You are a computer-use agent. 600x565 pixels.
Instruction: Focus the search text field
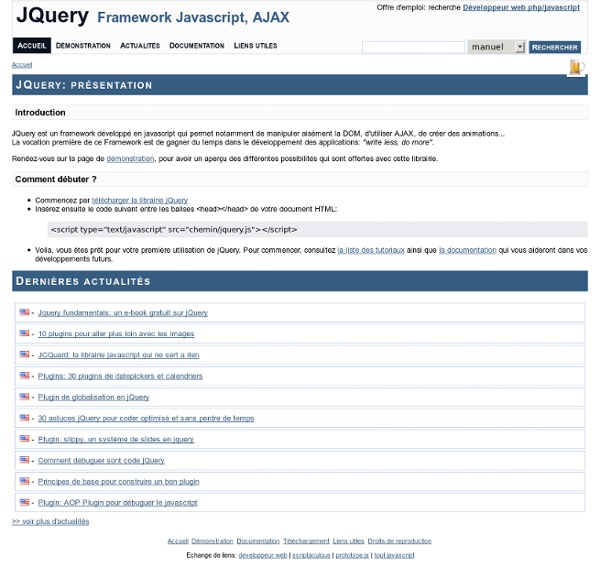413,47
